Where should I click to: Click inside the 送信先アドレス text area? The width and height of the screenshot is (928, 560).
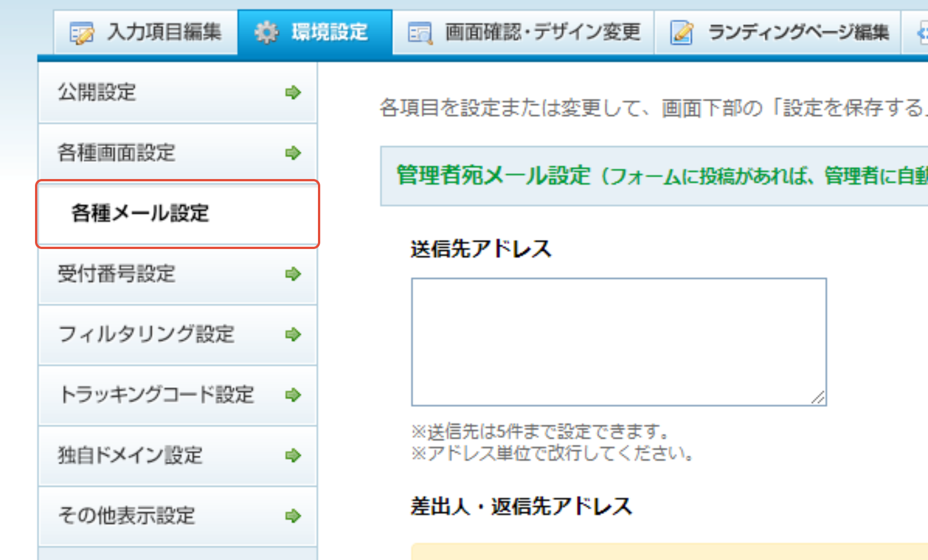(x=619, y=342)
